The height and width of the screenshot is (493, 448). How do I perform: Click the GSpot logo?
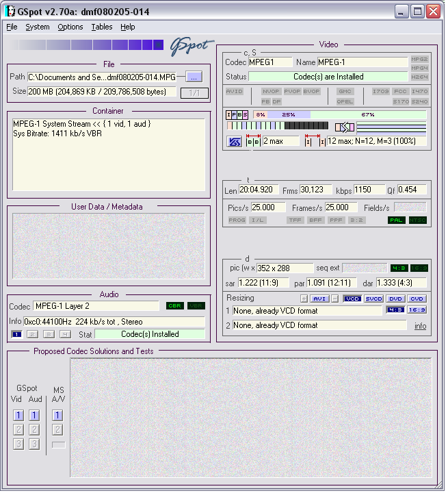pyautogui.click(x=192, y=47)
